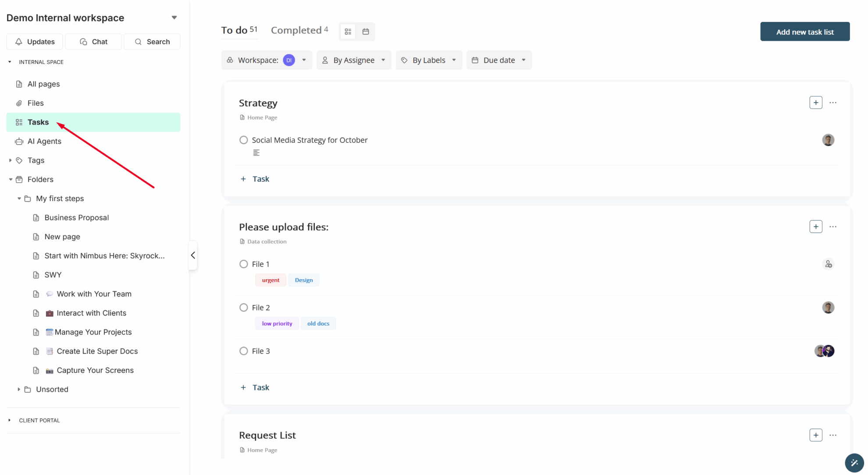The image size is (868, 475).
Task: Mark File 3 as done
Action: coord(244,351)
